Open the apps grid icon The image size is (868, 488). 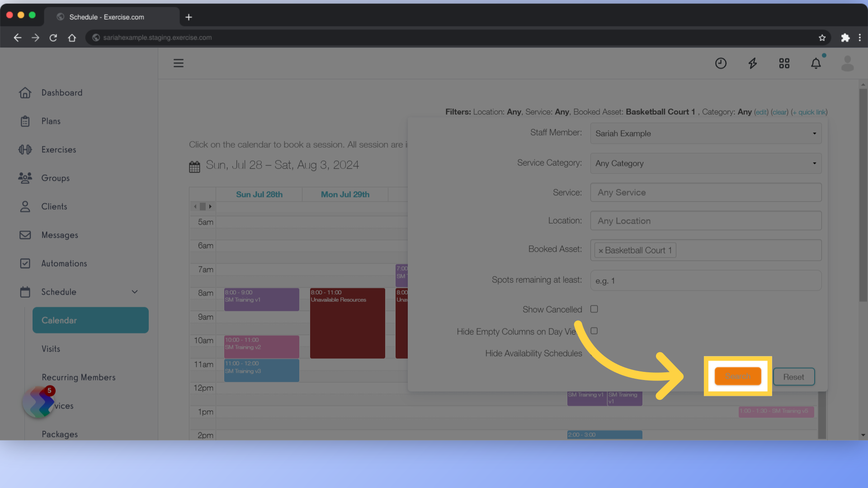pyautogui.click(x=784, y=63)
